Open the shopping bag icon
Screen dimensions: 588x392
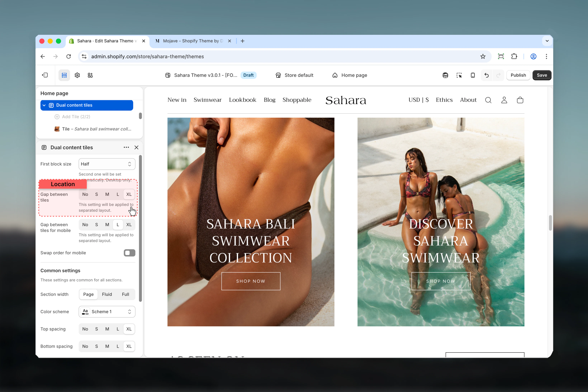[x=520, y=100]
